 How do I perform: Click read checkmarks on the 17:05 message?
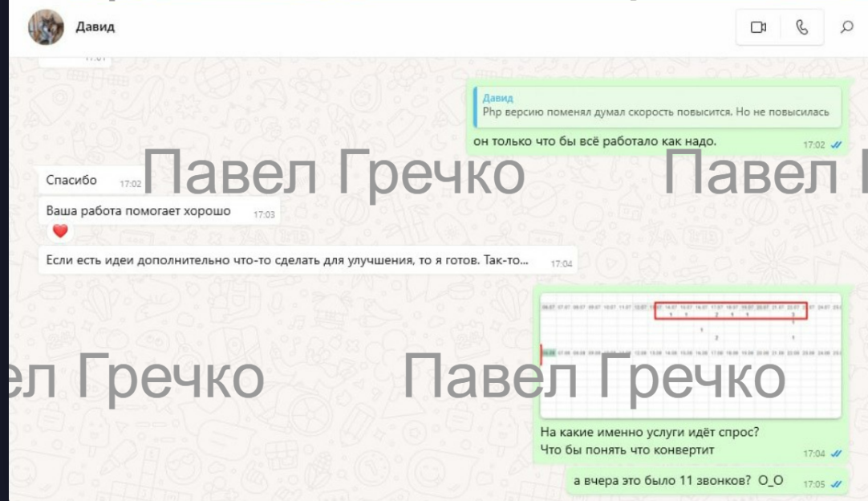tap(837, 484)
